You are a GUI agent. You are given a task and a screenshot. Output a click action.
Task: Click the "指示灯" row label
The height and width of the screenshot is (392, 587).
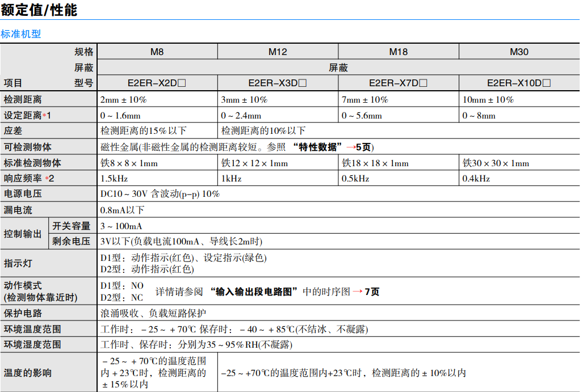[x=18, y=263]
